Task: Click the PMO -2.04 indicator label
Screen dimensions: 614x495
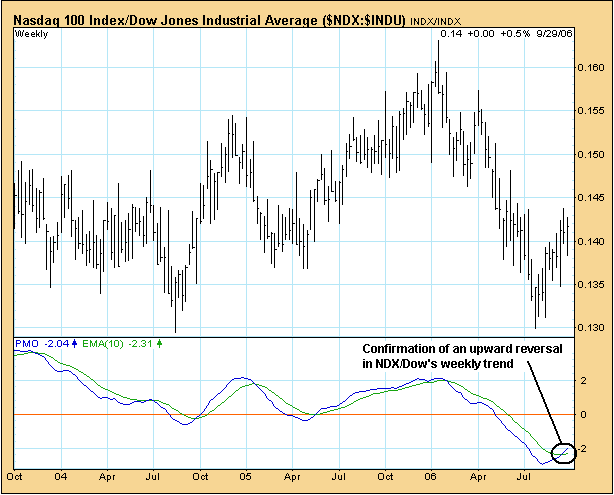Action: click(40, 344)
